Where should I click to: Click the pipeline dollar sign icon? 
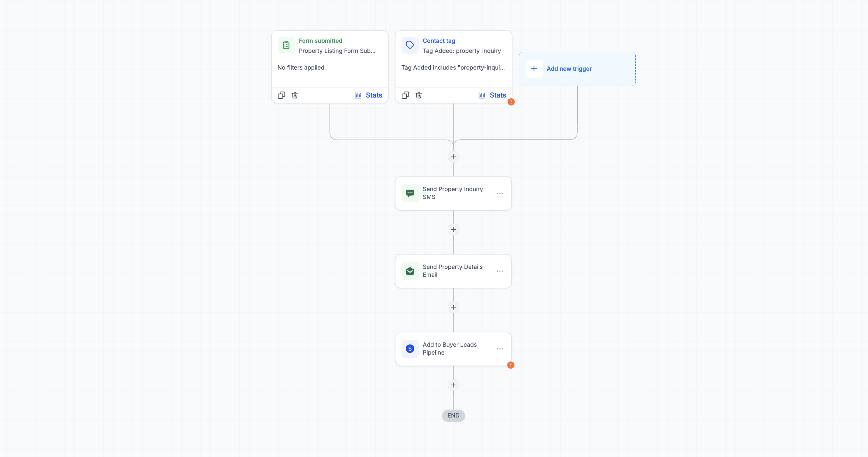(x=410, y=349)
